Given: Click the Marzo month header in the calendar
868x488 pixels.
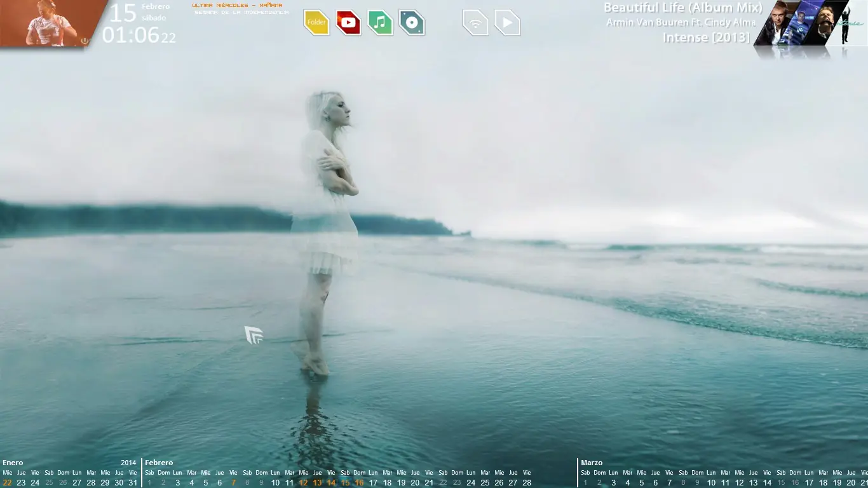Looking at the screenshot, I should [x=592, y=463].
